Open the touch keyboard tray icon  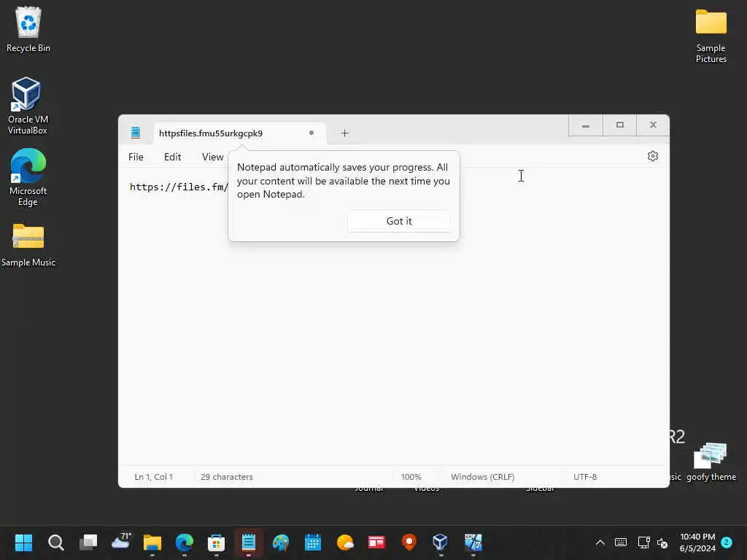(621, 542)
